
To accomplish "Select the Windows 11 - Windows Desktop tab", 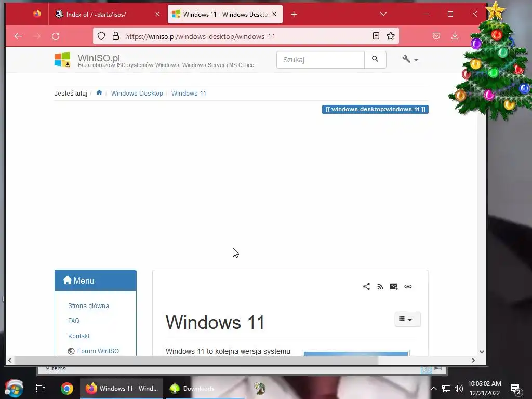I will point(225,14).
